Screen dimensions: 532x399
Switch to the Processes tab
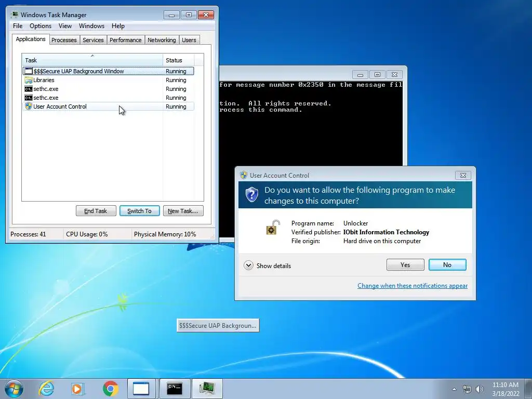pyautogui.click(x=64, y=40)
